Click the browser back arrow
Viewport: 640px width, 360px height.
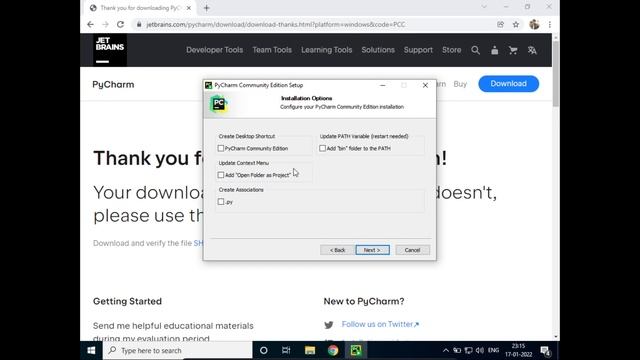(90, 24)
